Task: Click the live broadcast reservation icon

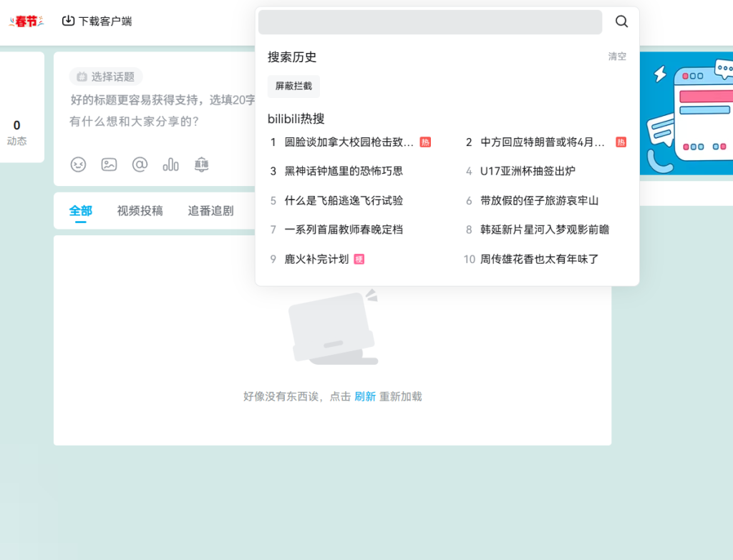Action: point(201,164)
